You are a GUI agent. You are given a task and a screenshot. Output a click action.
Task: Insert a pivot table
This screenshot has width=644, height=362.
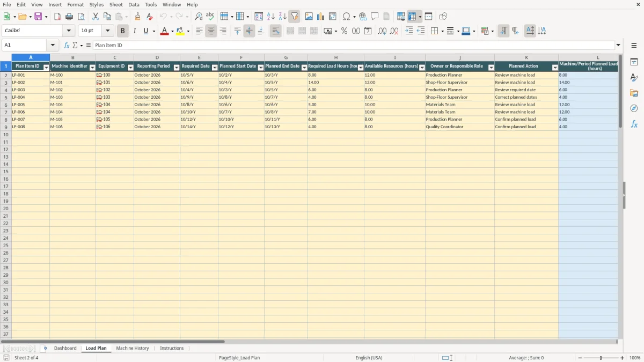pyautogui.click(x=333, y=16)
